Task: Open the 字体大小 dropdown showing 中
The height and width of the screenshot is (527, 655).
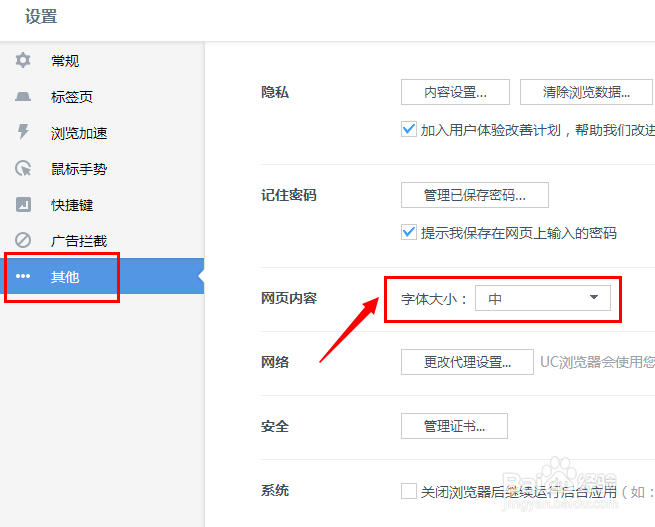Action: pos(543,298)
